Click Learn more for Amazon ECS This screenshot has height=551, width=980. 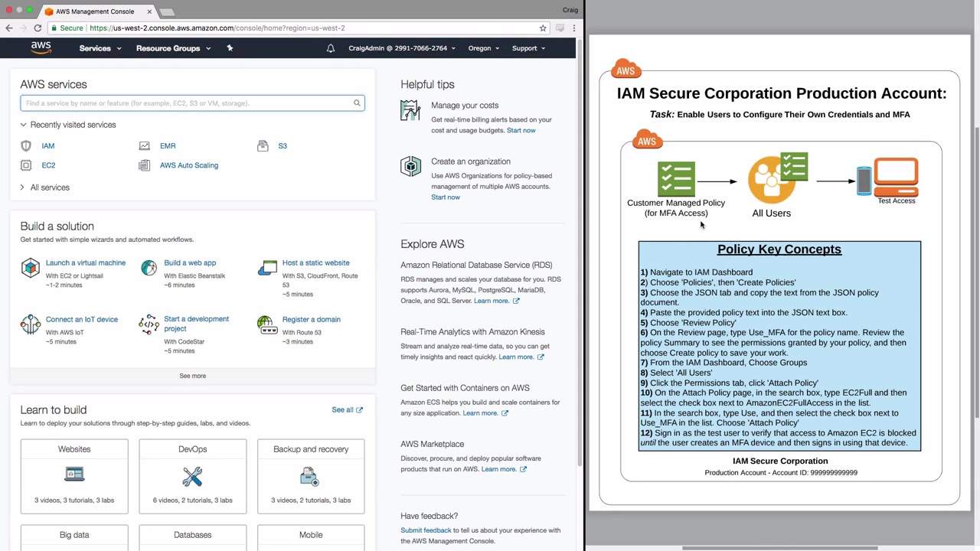click(485, 413)
